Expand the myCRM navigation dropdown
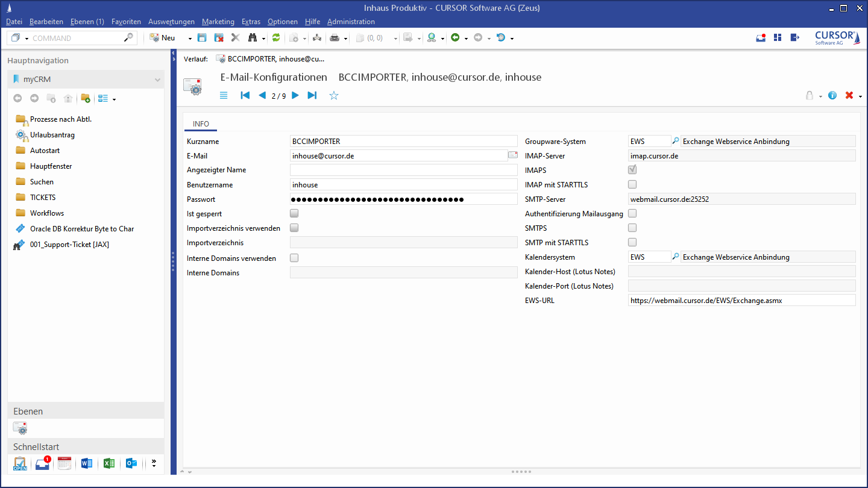The image size is (868, 488). tap(157, 80)
